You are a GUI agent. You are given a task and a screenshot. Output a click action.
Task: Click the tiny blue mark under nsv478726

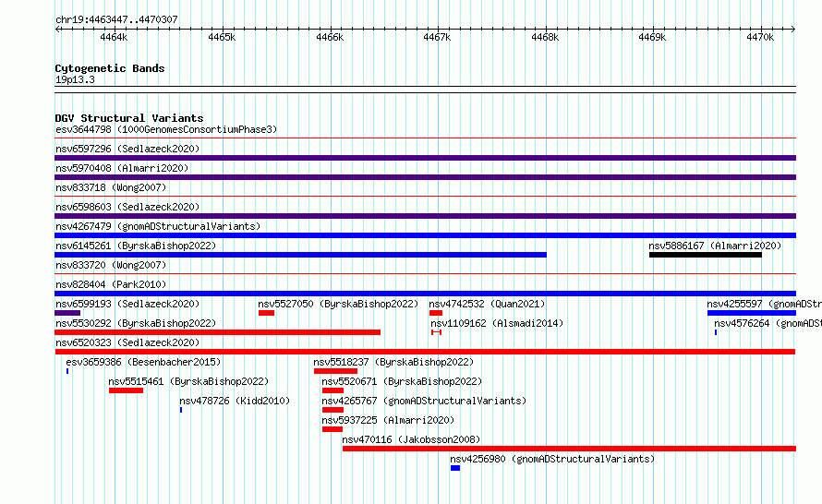(x=181, y=410)
